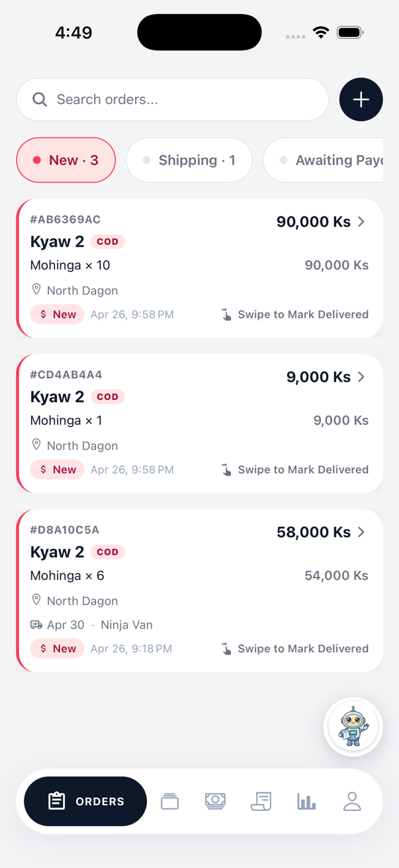The width and height of the screenshot is (399, 868).
Task: Expand order #AB6369AC via its chevron
Action: click(x=361, y=222)
